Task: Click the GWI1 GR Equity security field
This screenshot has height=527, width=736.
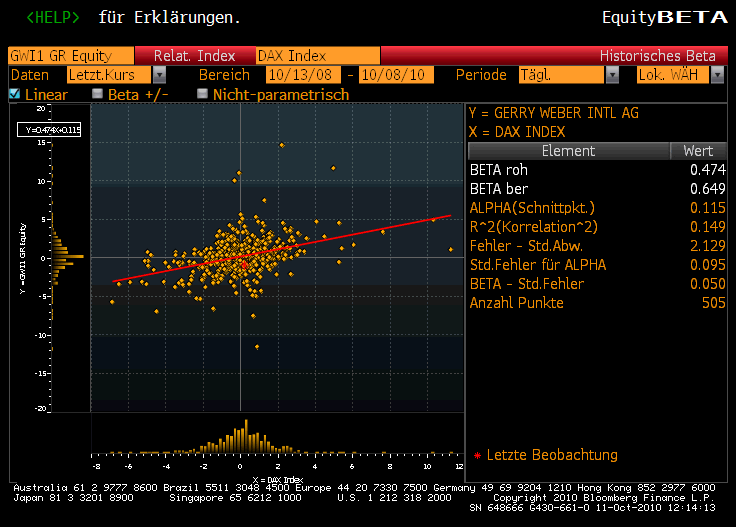Action: pyautogui.click(x=70, y=56)
